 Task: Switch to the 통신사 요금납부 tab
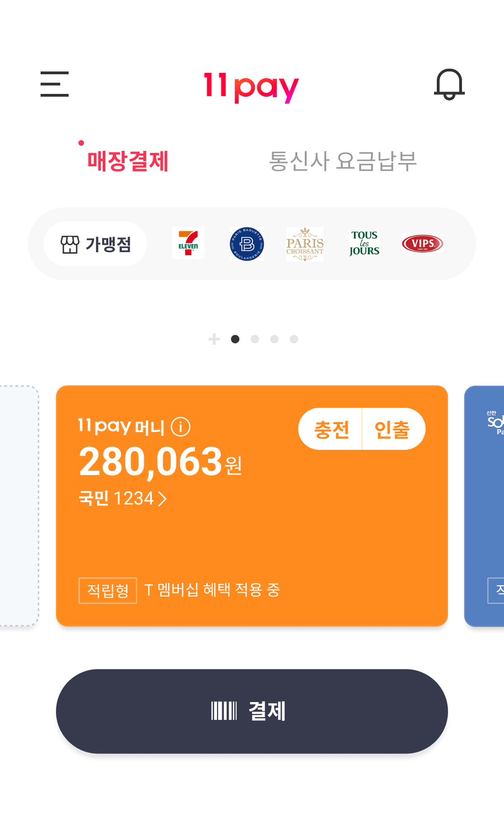tap(343, 161)
